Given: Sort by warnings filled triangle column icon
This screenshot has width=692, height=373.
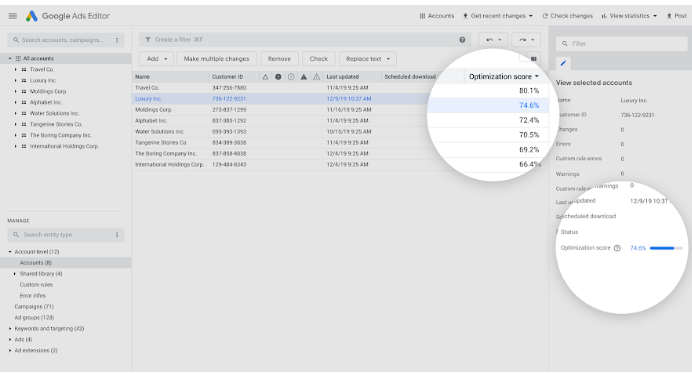Looking at the screenshot, I should click(x=304, y=77).
